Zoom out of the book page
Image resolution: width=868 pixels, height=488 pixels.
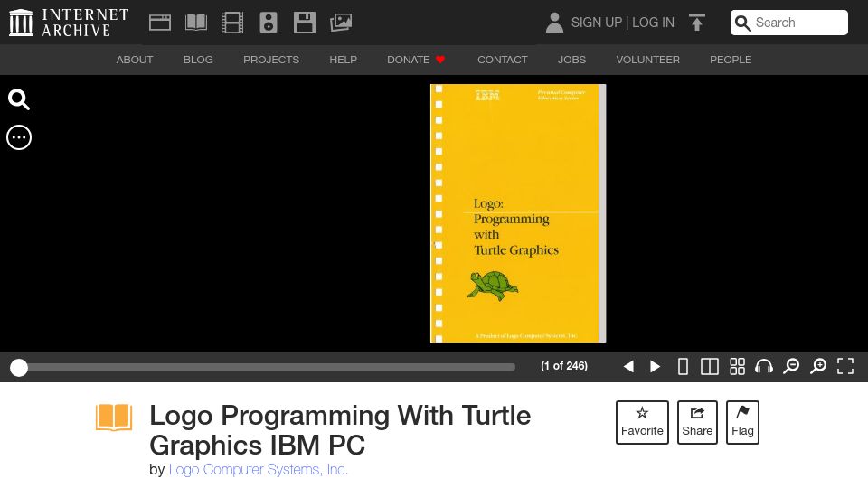[x=791, y=366]
